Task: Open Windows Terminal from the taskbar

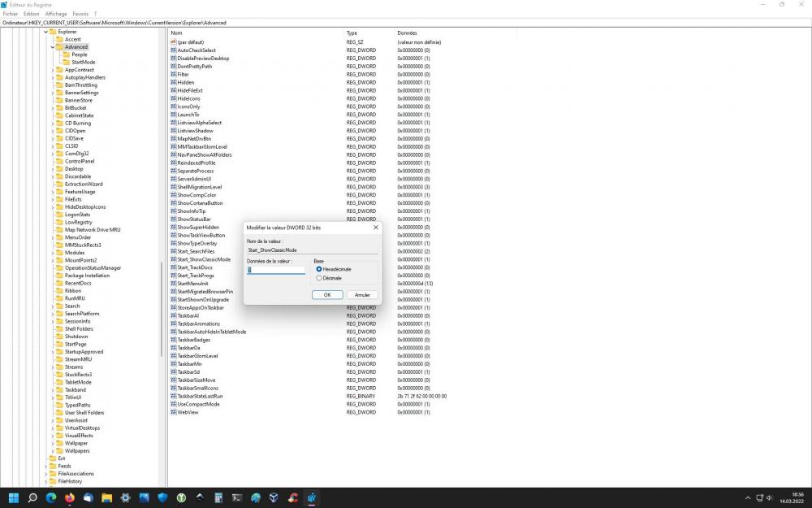Action: pos(235,498)
